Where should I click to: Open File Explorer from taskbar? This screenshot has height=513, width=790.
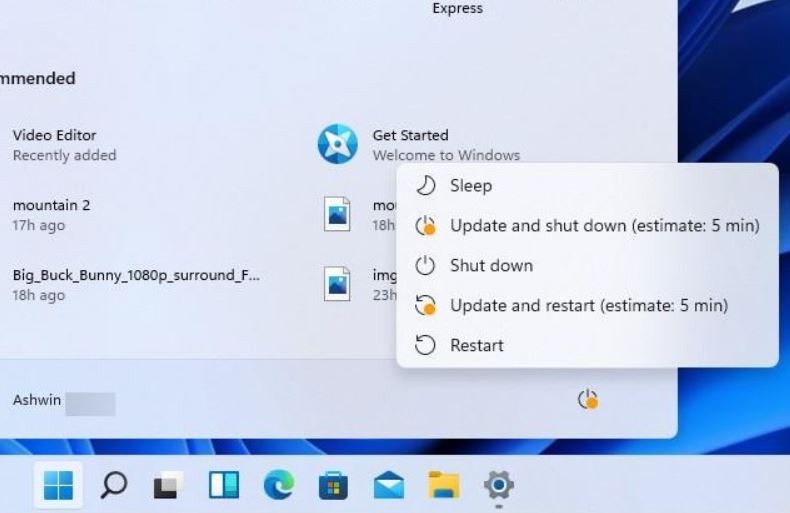[x=443, y=485]
